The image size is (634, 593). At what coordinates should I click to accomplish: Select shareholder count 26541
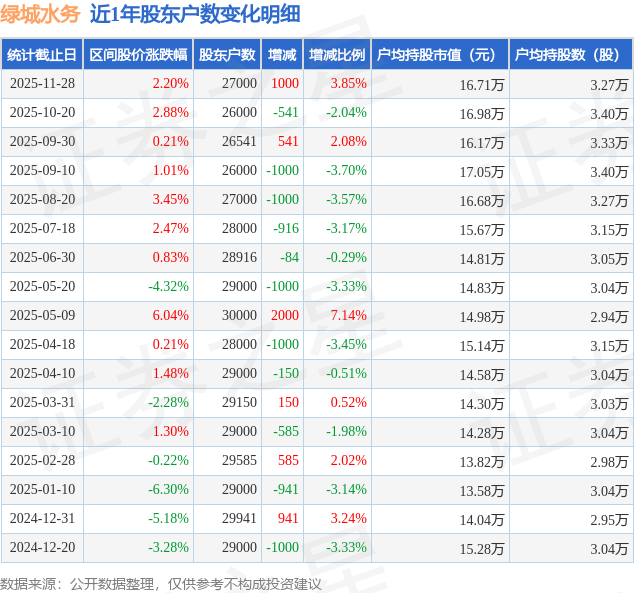pyautogui.click(x=239, y=141)
